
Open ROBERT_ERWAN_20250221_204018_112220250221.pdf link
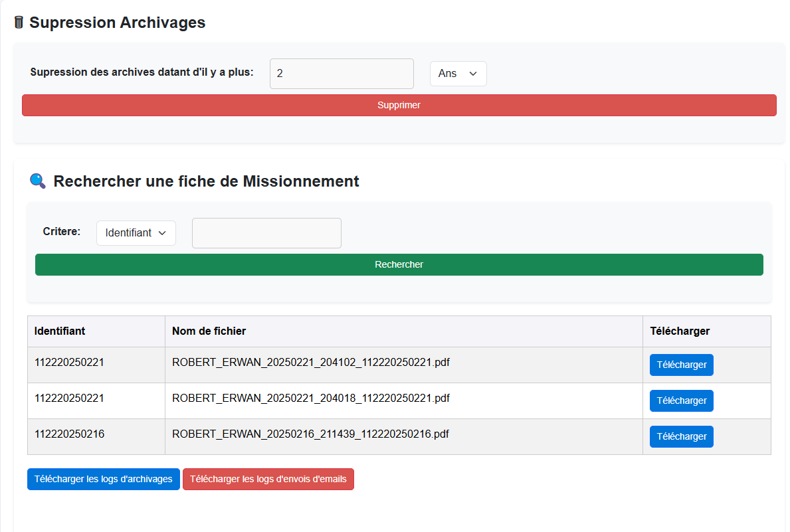310,398
